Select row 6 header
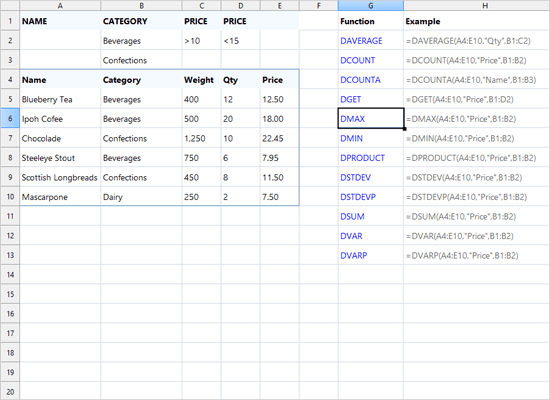This screenshot has width=550, height=400. [10, 119]
